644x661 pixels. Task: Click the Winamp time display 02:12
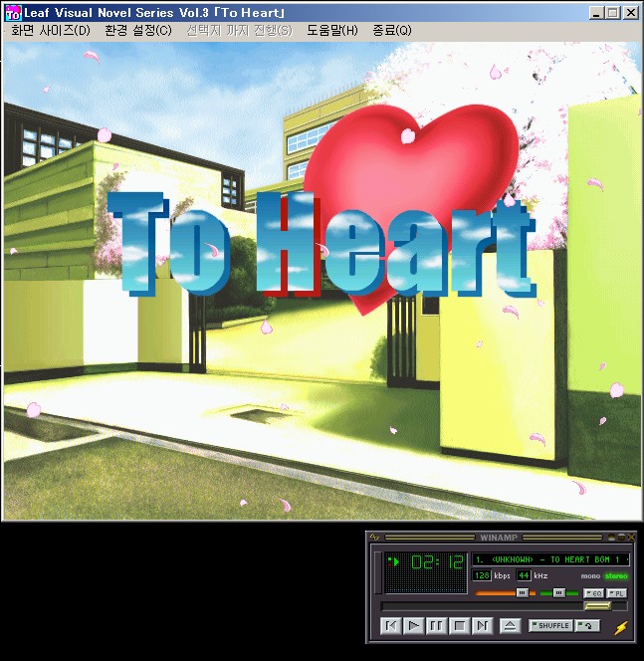[x=437, y=561]
